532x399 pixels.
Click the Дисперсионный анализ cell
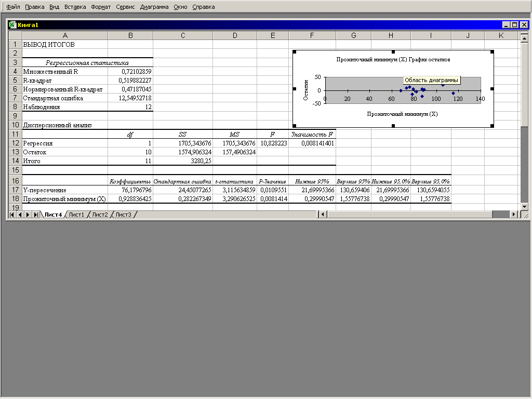coord(65,125)
